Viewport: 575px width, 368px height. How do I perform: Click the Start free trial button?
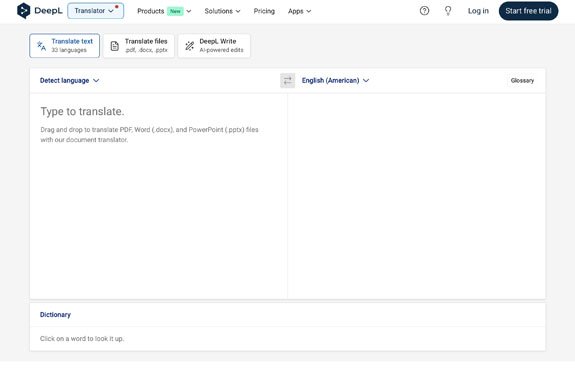click(528, 11)
